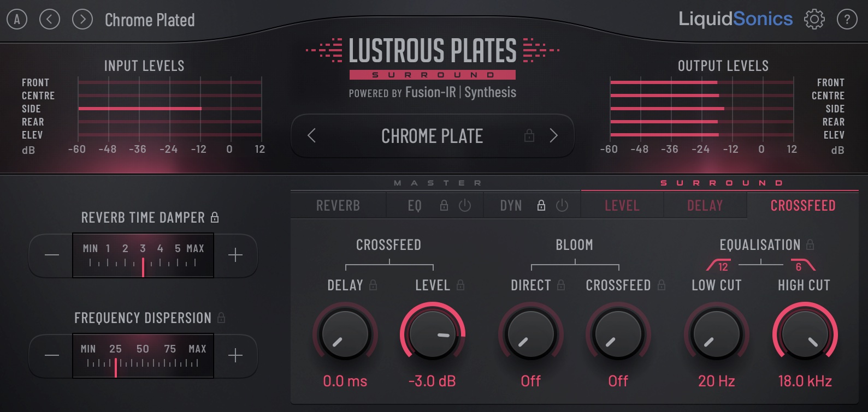Screen dimensions: 868x412
Task: Select the 6 dB high cut slope icon
Action: 802,266
